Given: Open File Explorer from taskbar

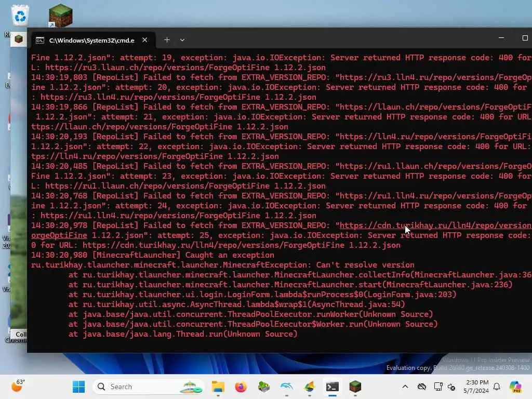Looking at the screenshot, I should pos(218,387).
